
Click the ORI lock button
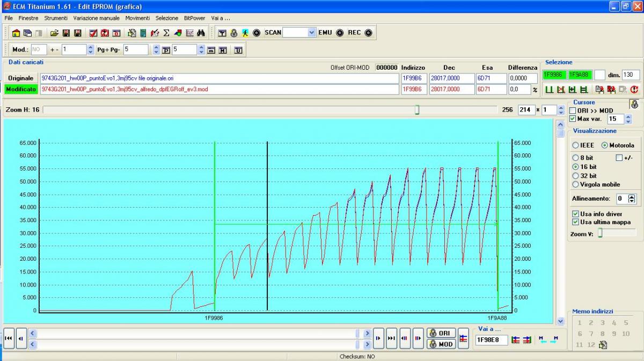point(442,333)
